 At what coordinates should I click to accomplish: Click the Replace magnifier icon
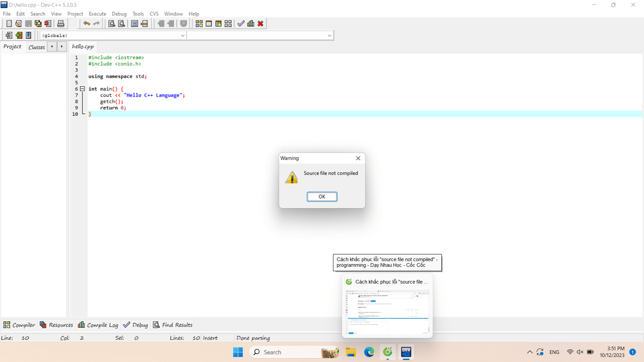121,23
